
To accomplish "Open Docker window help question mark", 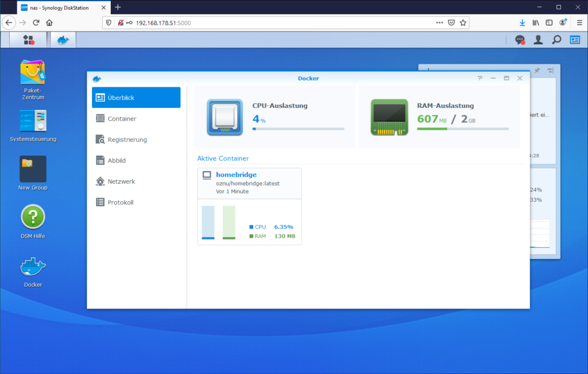I will pos(479,78).
